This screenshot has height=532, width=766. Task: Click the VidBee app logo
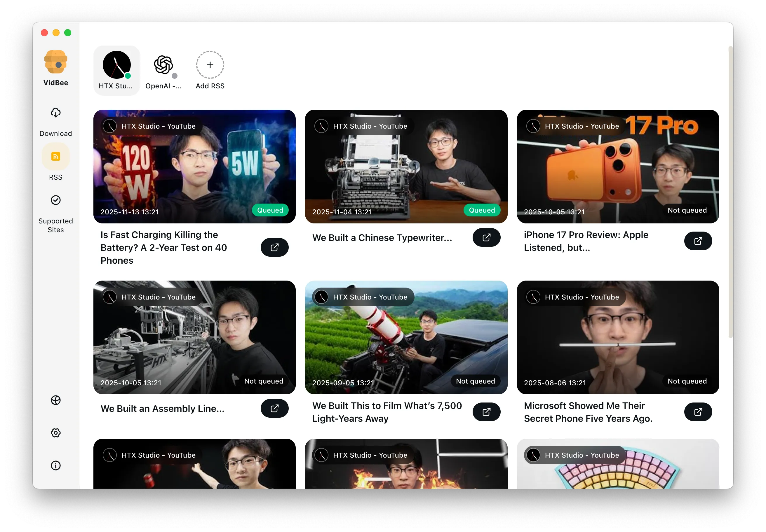pyautogui.click(x=55, y=62)
